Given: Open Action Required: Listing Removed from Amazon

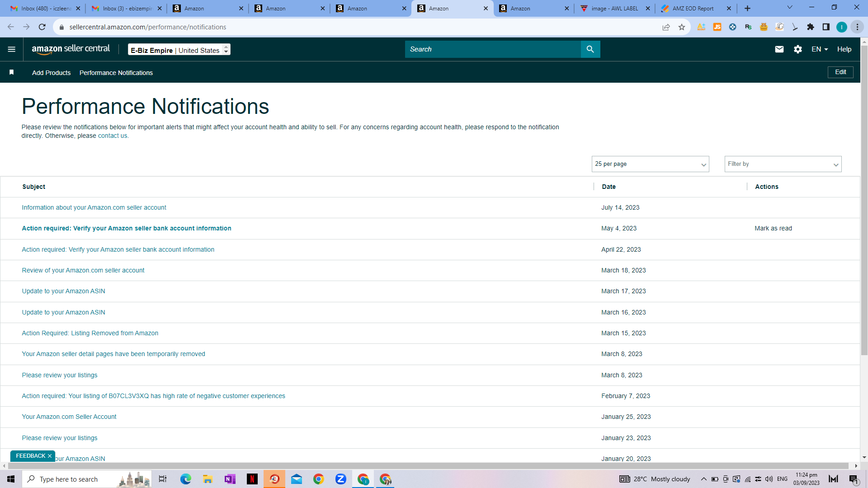Looking at the screenshot, I should click(x=90, y=333).
